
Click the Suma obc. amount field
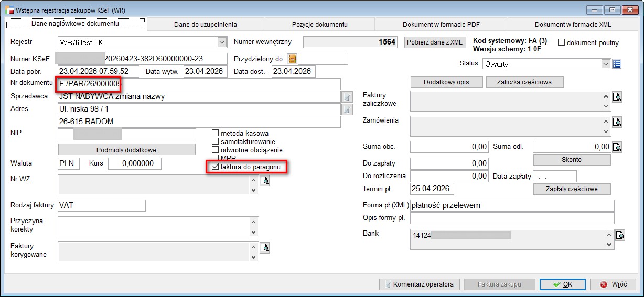(x=449, y=147)
